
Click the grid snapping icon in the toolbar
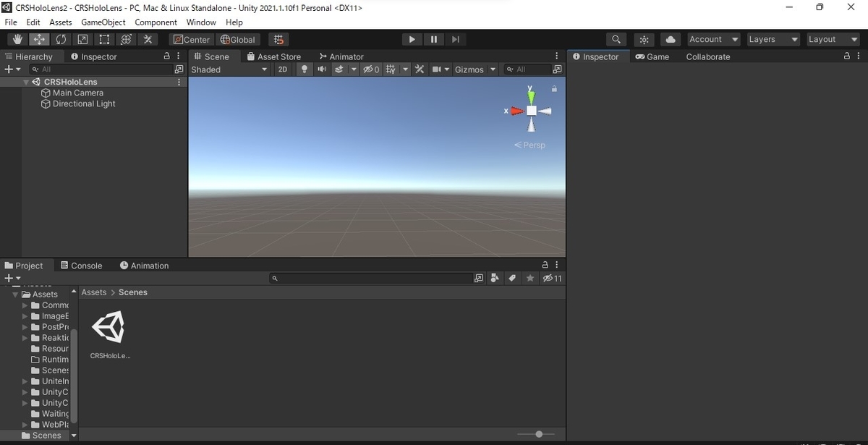(x=278, y=39)
